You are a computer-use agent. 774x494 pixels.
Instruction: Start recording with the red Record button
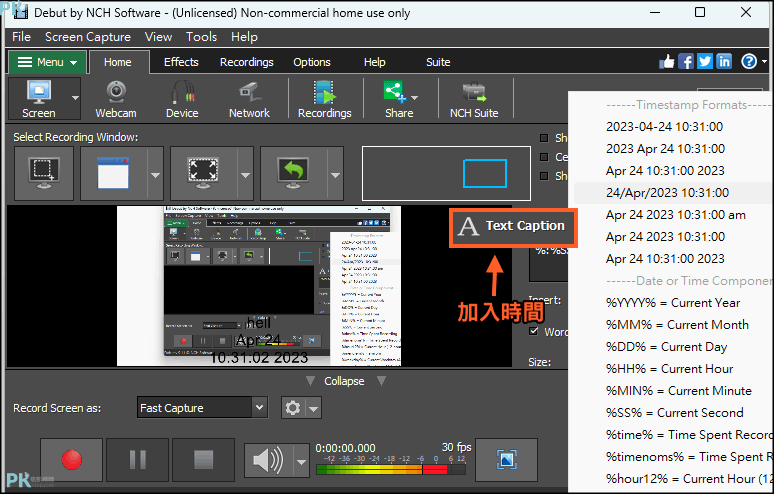pos(72,460)
